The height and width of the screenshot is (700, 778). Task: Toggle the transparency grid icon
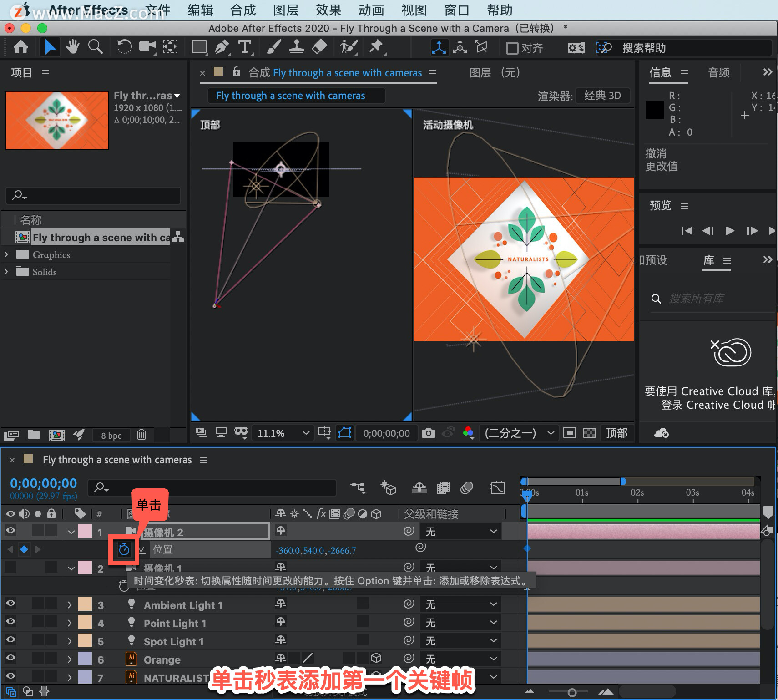[x=590, y=433]
